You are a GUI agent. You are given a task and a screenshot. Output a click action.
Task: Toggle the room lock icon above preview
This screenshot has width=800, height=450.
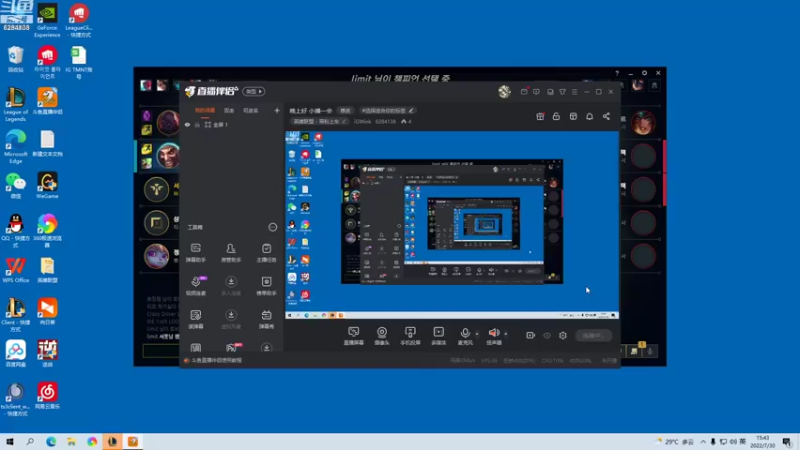click(556, 116)
